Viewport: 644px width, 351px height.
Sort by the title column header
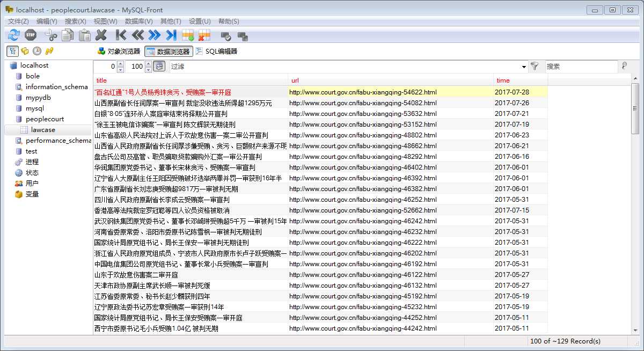coord(191,81)
